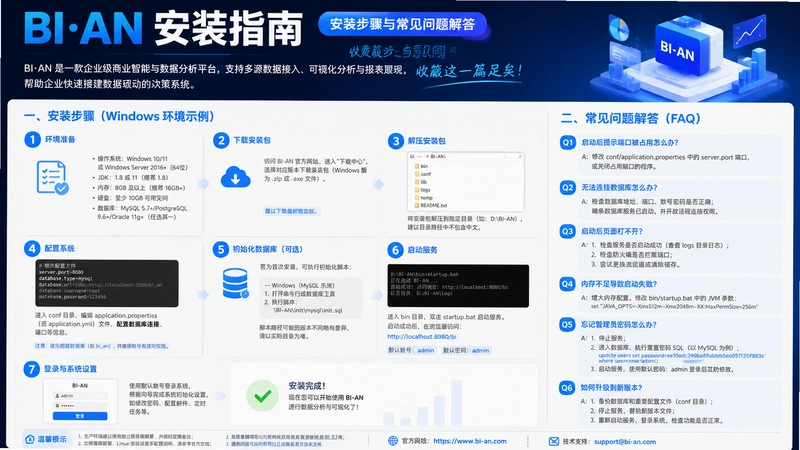Viewport: 800px width, 450px height.
Task: Click the cloud download icon in step 2
Action: (236, 178)
